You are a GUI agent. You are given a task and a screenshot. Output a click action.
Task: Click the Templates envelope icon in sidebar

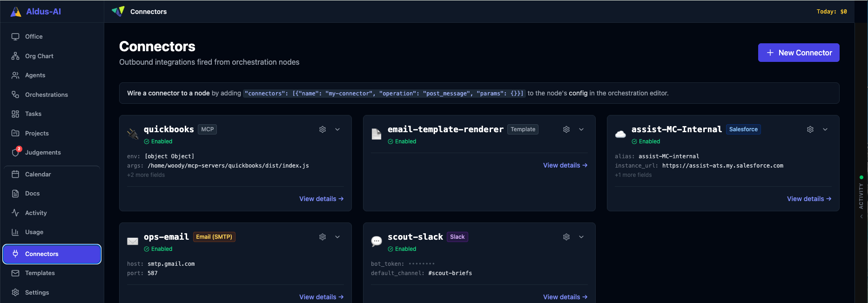click(15, 273)
